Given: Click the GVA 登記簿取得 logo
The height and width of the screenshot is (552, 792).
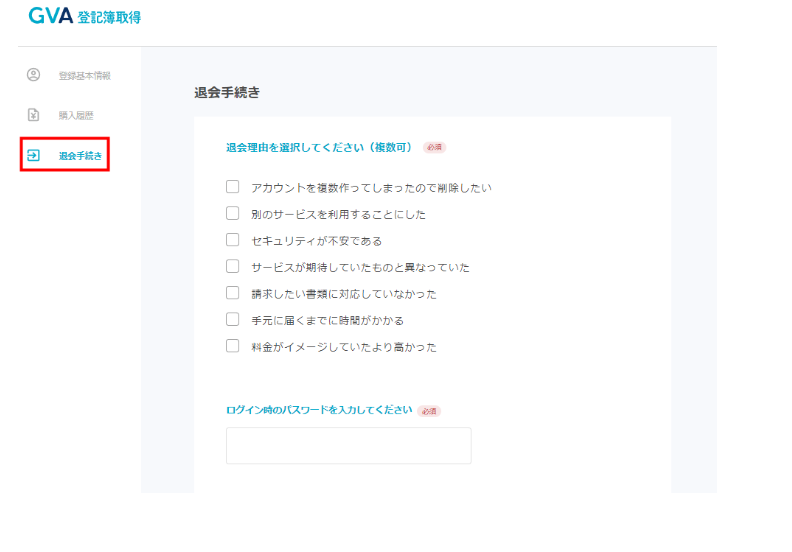Looking at the screenshot, I should [84, 16].
